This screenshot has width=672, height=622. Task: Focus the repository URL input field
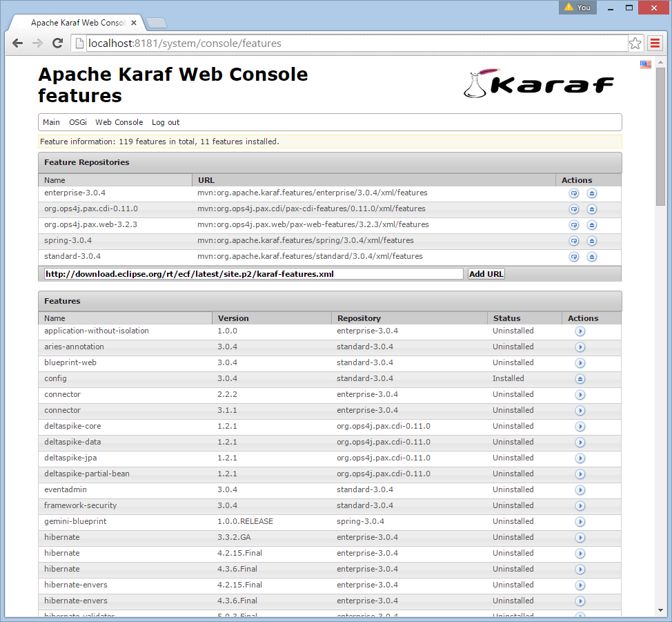253,274
